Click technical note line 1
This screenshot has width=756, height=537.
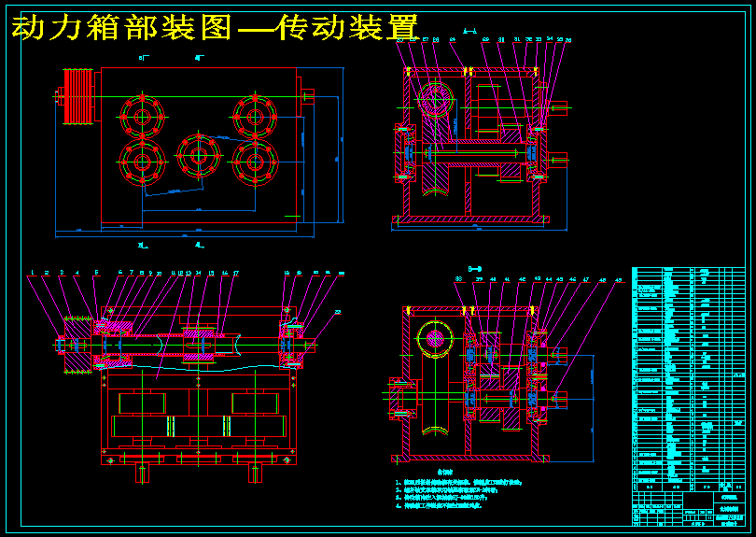[x=458, y=482]
